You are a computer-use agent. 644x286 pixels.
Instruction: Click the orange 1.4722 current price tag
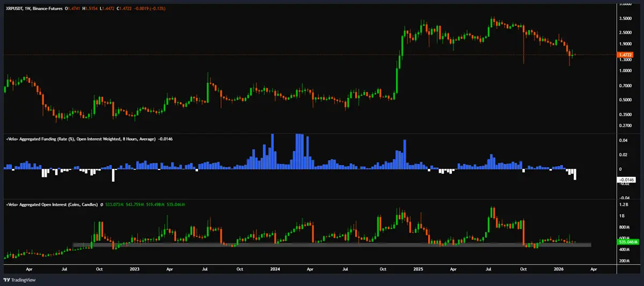click(626, 55)
